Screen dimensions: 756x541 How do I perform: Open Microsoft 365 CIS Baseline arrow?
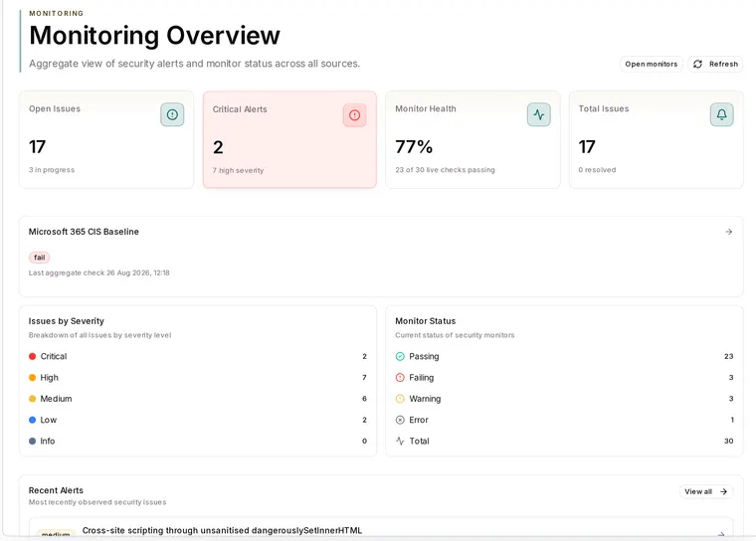click(729, 232)
